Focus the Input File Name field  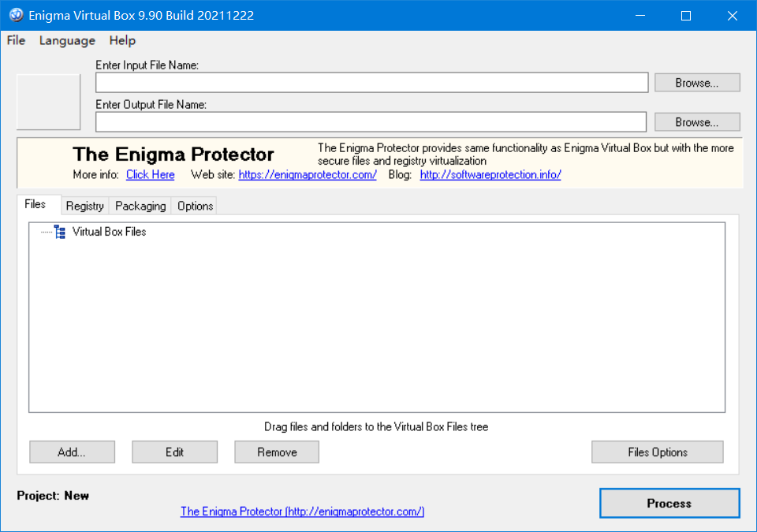[371, 83]
